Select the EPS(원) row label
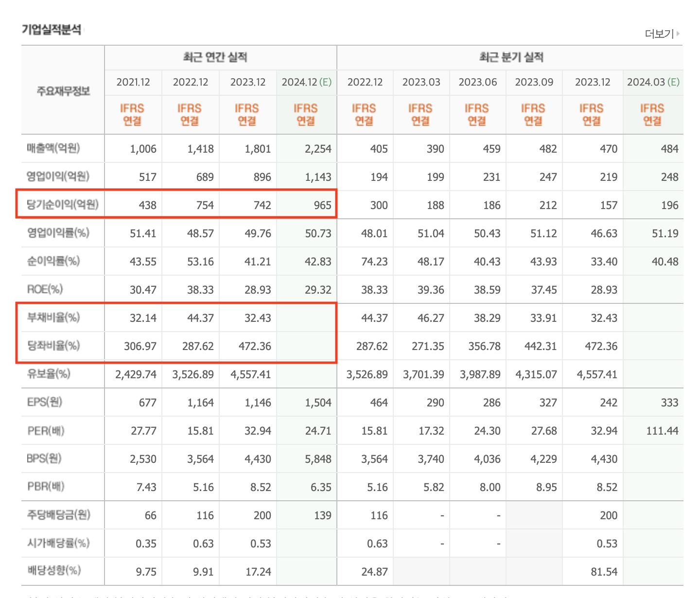 click(46, 403)
